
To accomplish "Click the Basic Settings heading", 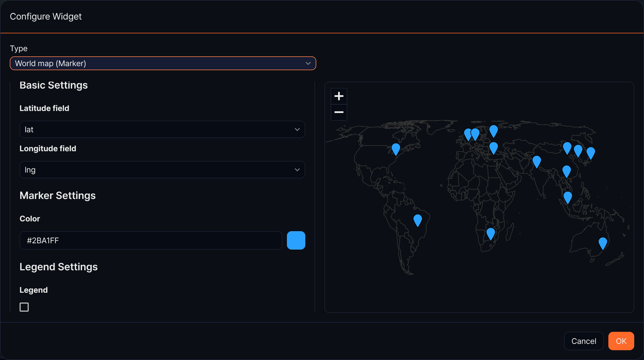I will tap(53, 85).
